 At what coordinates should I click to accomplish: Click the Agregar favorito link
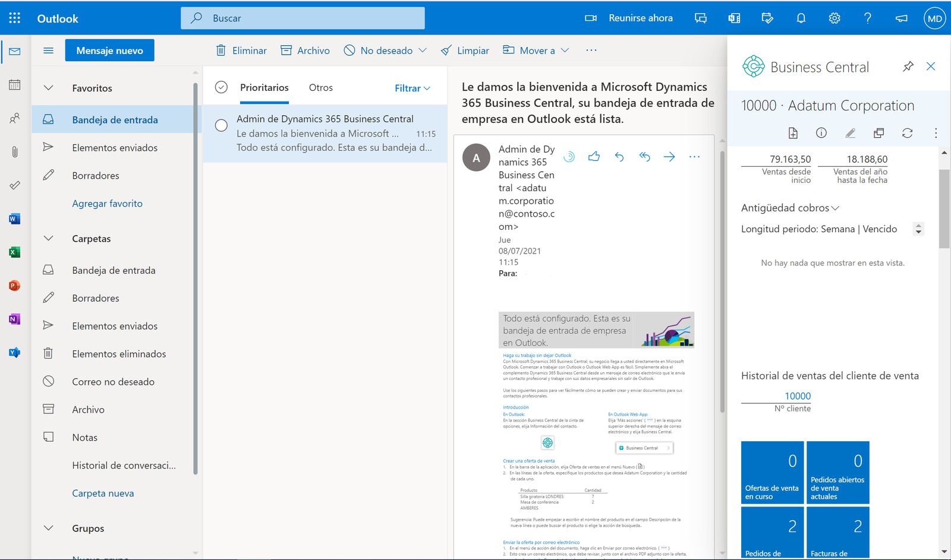(108, 203)
